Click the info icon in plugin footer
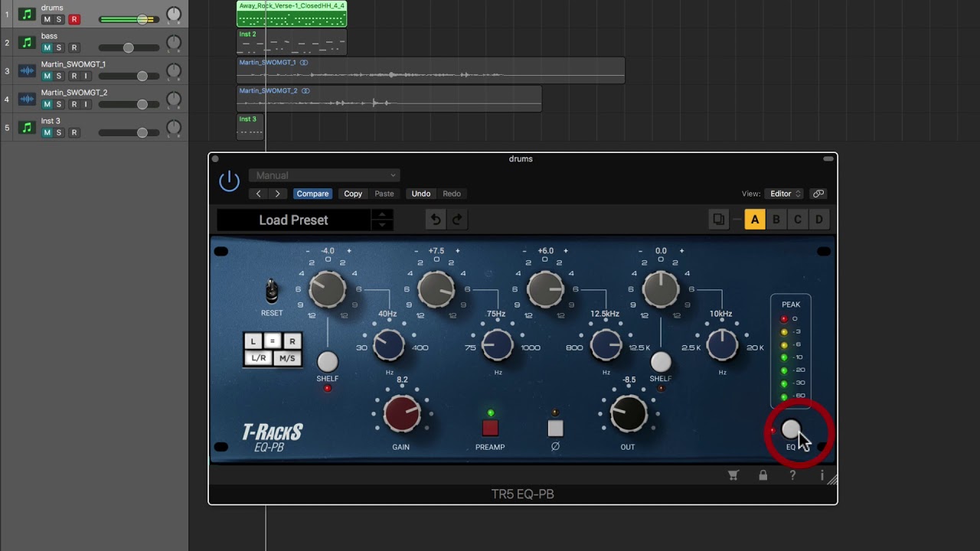Screen dimensions: 980x551 822,475
